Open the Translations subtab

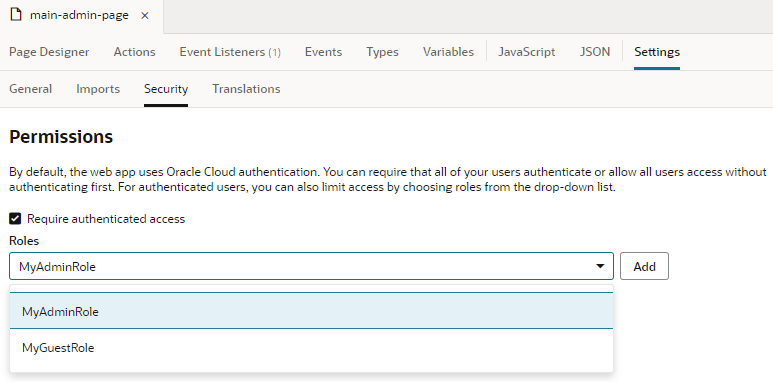(x=246, y=89)
